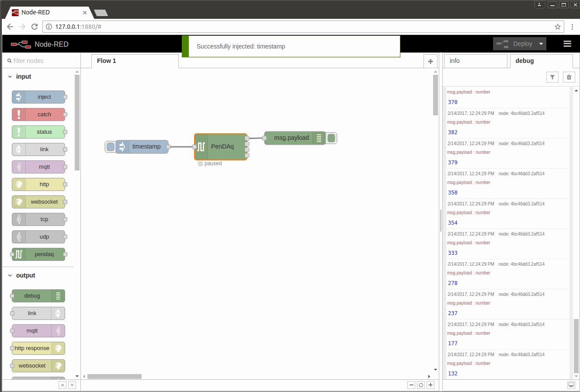Image resolution: width=580 pixels, height=392 pixels.
Task: Select the msg.payload node on canvas
Action: pos(295,138)
